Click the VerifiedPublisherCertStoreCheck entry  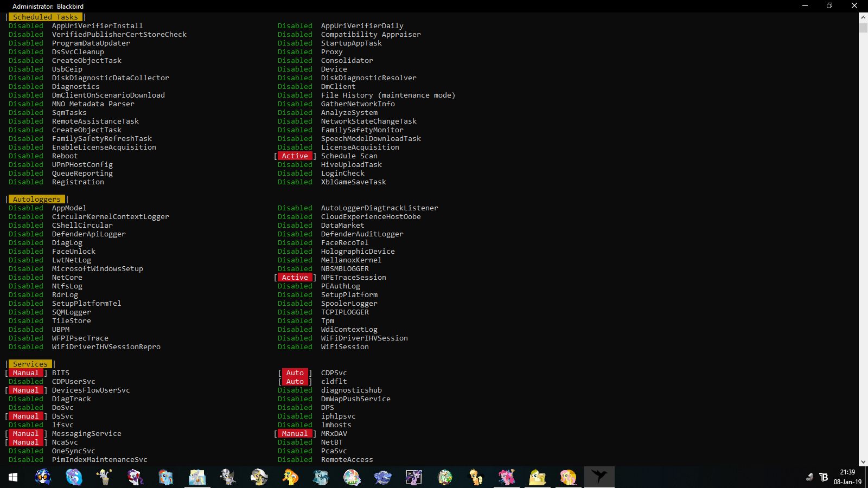[x=119, y=34]
